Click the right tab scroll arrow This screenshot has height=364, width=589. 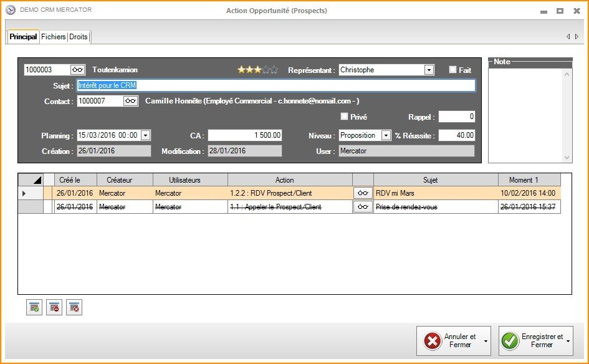577,37
